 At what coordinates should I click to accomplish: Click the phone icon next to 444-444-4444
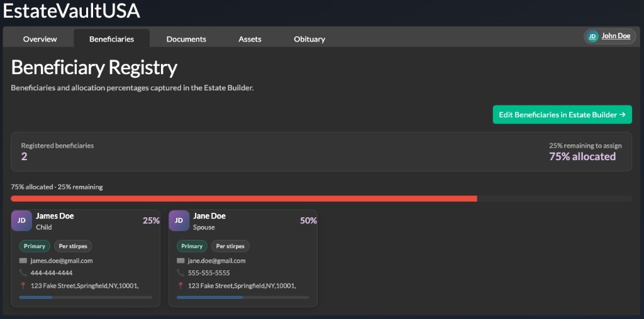(x=23, y=273)
